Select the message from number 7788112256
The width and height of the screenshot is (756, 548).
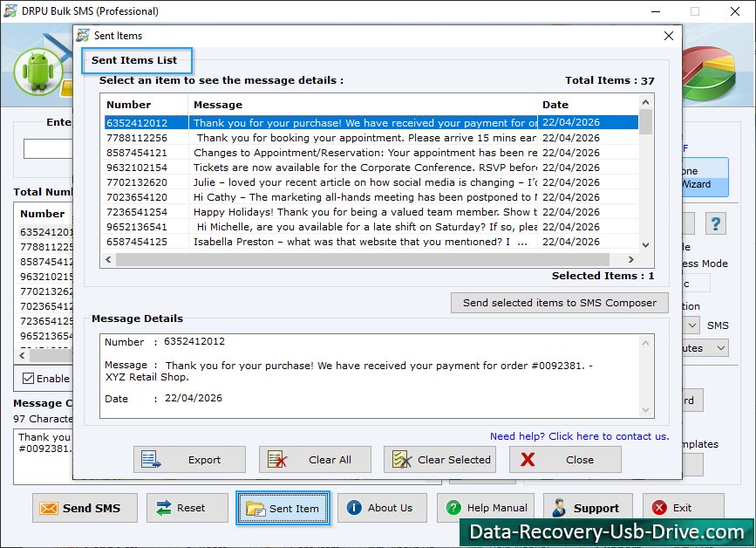(x=262, y=137)
